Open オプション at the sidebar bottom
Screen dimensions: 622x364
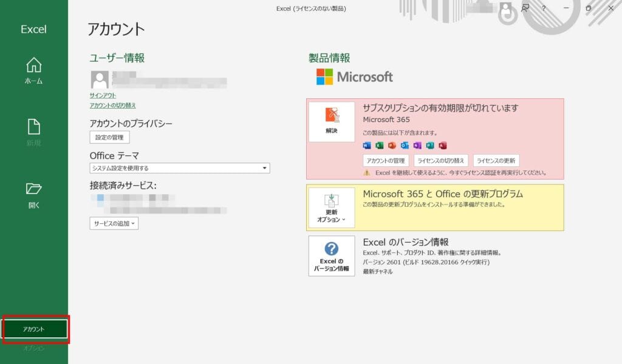point(34,348)
